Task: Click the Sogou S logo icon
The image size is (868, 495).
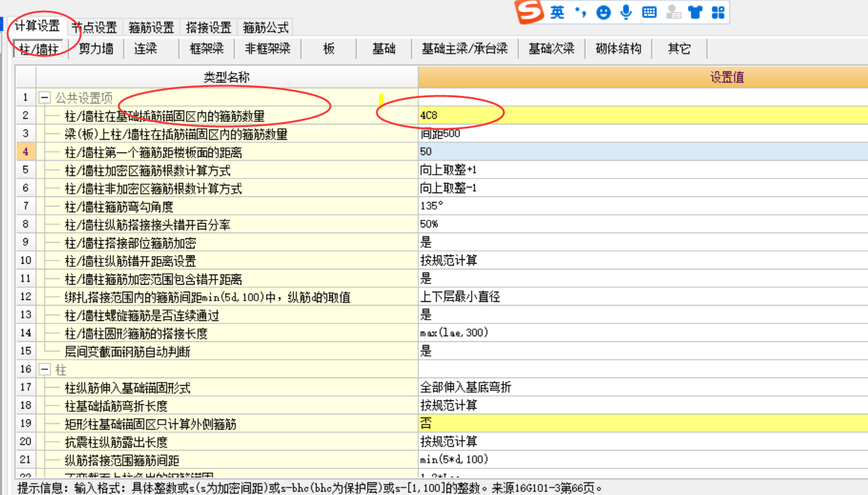Action: point(530,12)
